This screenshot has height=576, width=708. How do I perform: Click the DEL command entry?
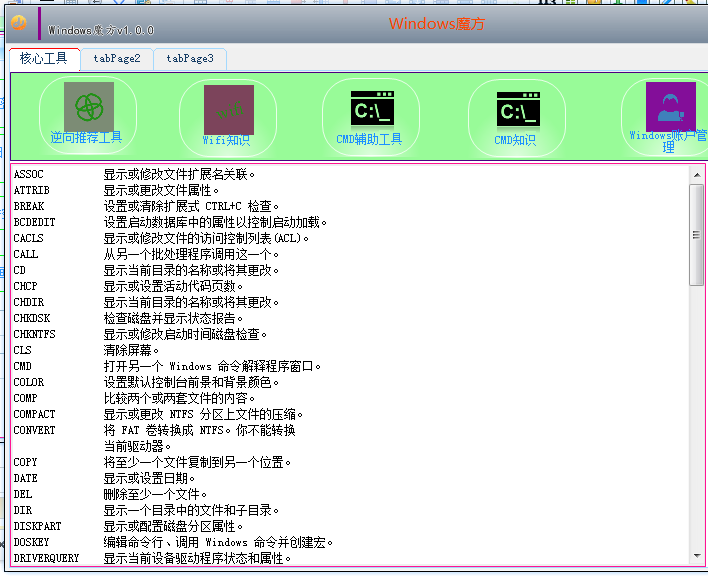23,494
